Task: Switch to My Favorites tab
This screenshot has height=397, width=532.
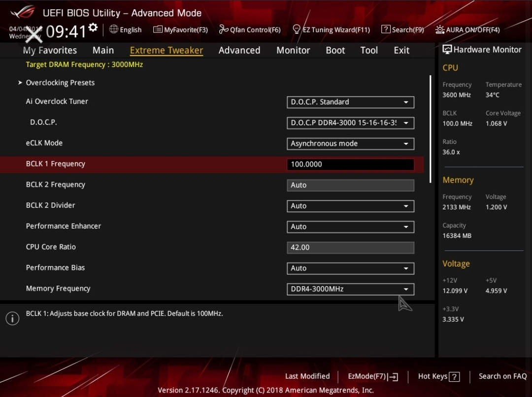Action: pyautogui.click(x=50, y=50)
